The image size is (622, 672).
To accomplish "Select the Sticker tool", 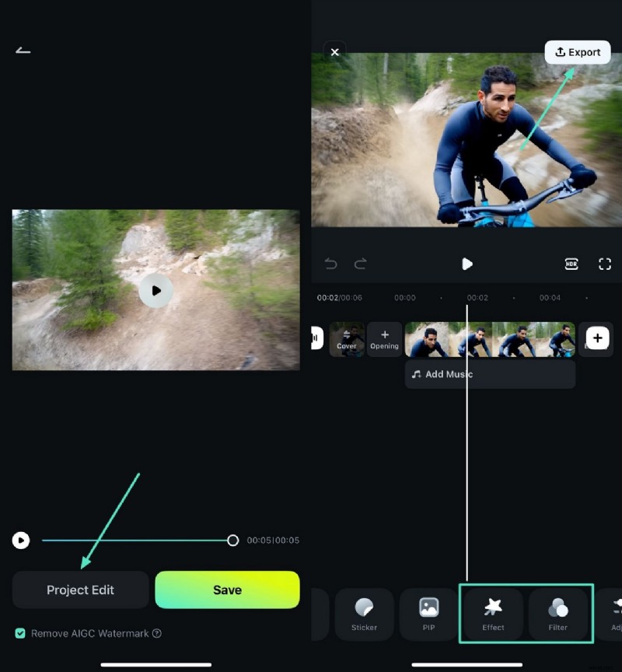I will 364,614.
